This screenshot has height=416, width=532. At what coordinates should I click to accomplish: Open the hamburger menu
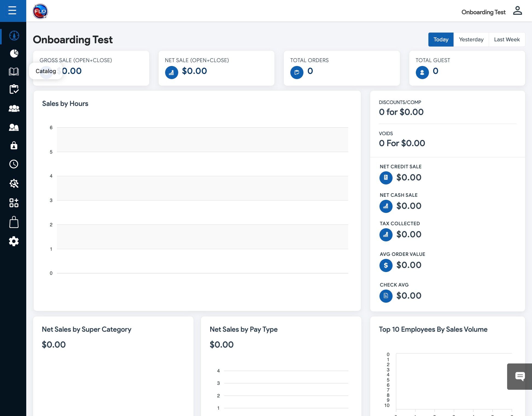pos(12,11)
